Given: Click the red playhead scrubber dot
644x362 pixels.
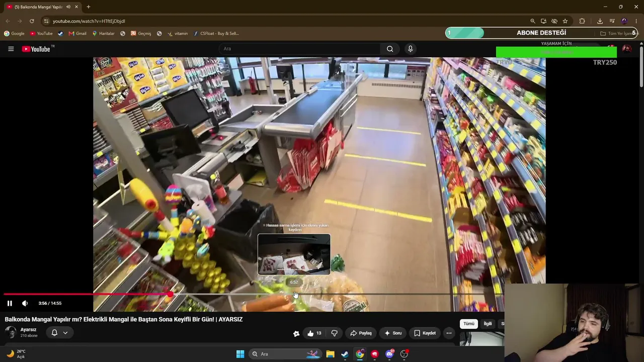Looking at the screenshot, I should tap(171, 294).
